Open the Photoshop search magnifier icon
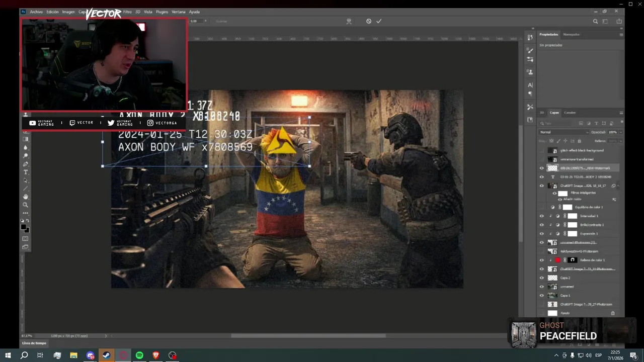 [595, 21]
